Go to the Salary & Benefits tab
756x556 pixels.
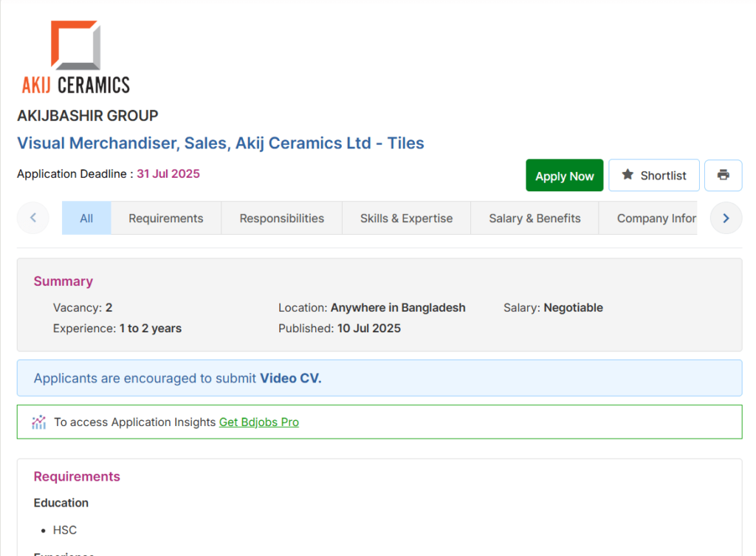535,218
